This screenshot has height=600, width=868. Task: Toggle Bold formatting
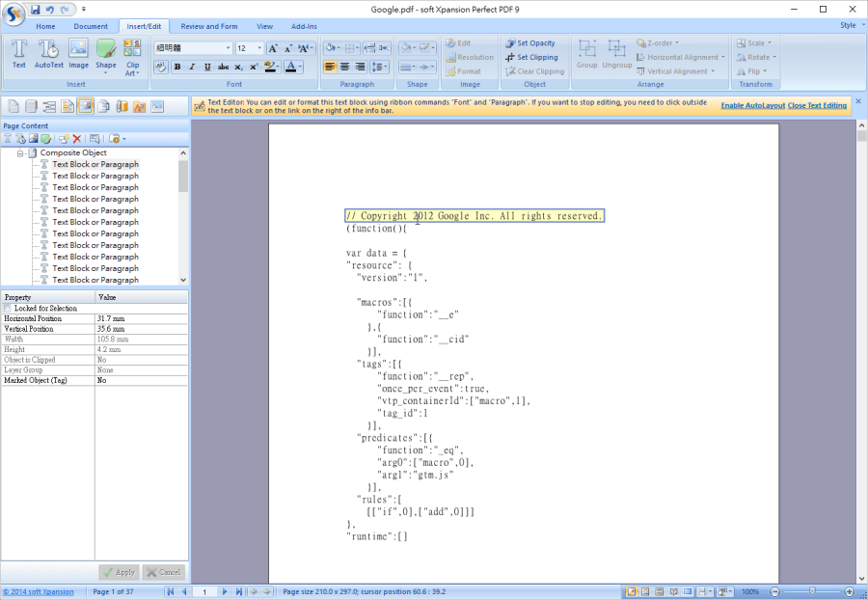(177, 67)
